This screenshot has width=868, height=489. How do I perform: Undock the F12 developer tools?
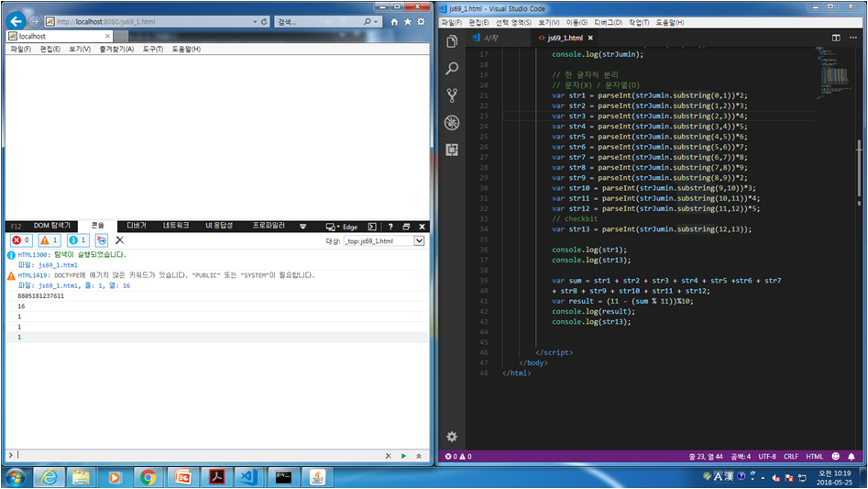tap(406, 227)
